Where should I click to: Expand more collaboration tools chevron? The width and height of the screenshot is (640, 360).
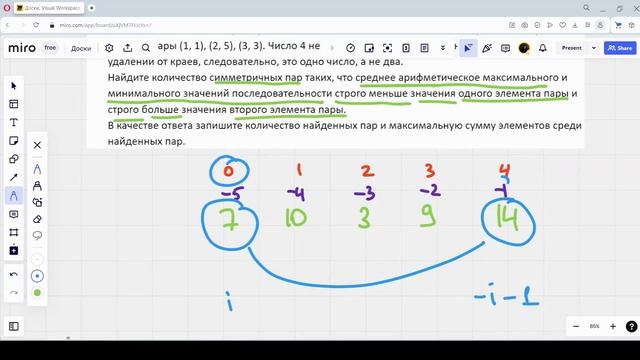click(442, 48)
